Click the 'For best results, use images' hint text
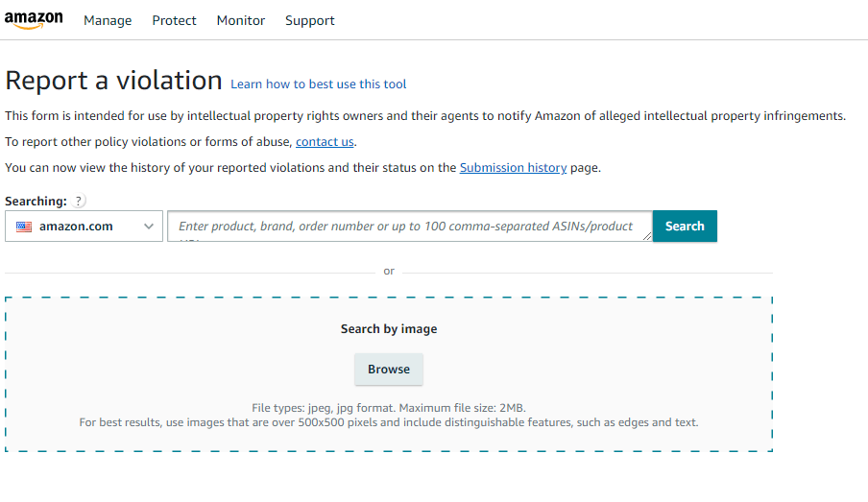This screenshot has width=868, height=502. tap(389, 422)
